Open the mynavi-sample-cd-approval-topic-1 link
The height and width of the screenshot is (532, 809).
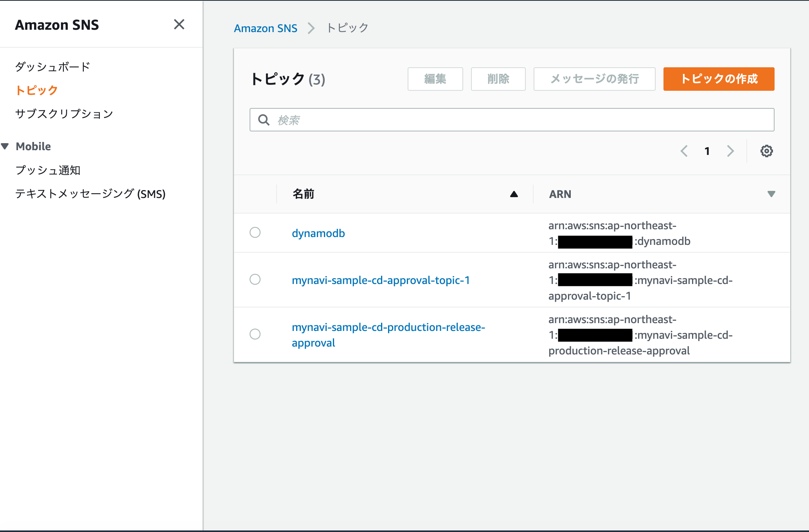[x=381, y=280]
